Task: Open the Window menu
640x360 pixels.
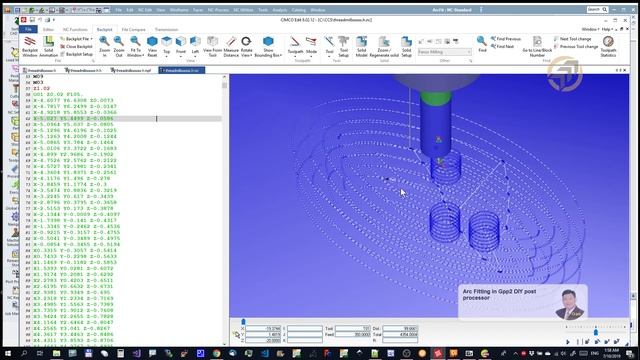Action: [590, 29]
